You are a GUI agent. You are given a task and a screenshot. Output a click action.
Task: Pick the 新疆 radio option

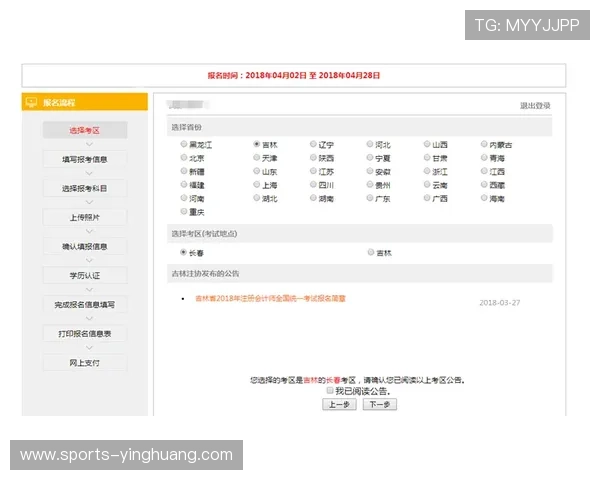click(x=184, y=171)
